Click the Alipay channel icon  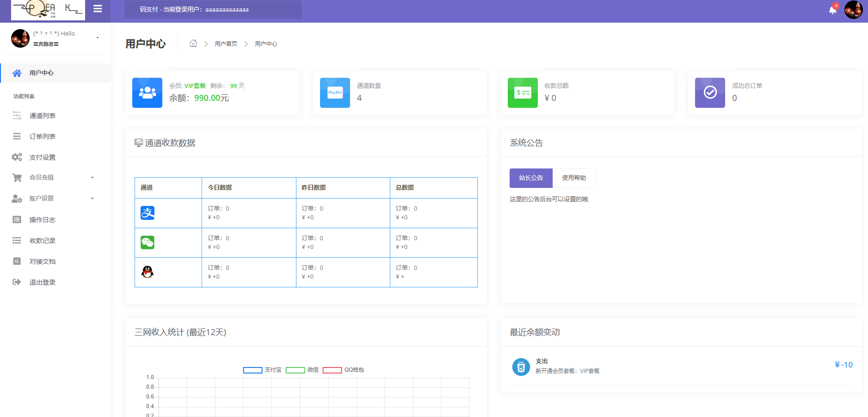point(148,213)
